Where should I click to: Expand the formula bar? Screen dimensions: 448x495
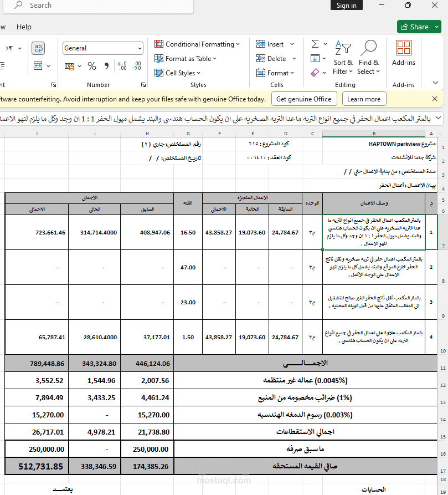tap(437, 118)
